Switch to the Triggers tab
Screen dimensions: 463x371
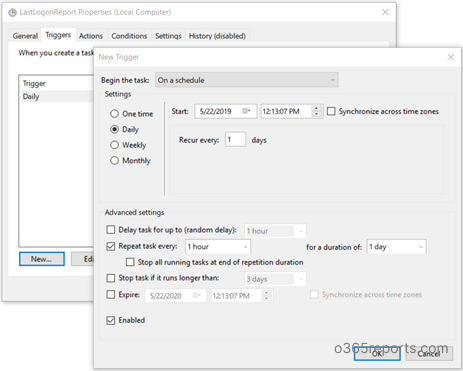tap(58, 35)
